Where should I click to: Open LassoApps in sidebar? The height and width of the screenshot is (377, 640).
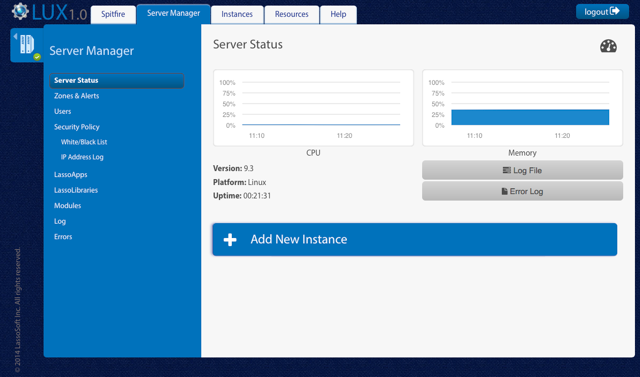[x=71, y=175]
